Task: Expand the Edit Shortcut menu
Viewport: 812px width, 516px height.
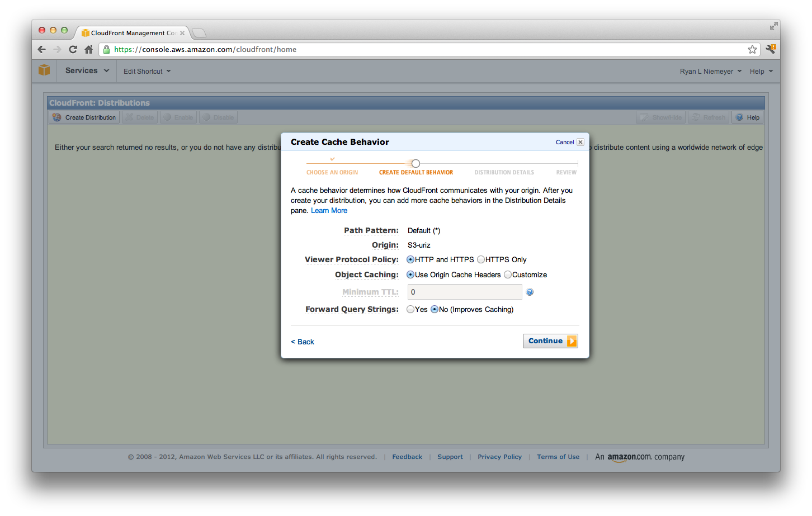Action: (x=146, y=71)
